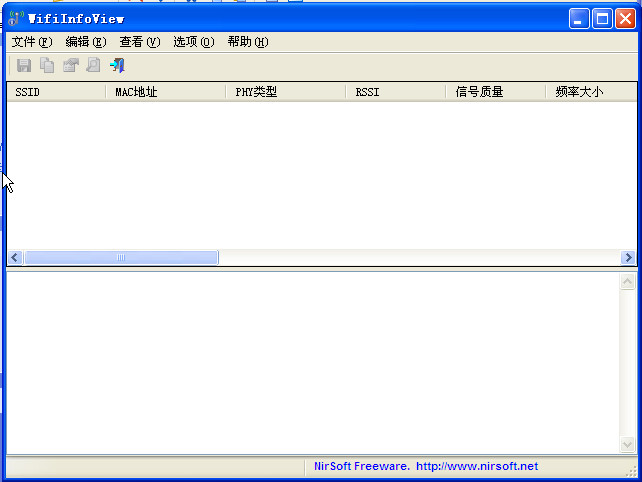
Task: Click the Save selected items toolbar icon
Action: click(x=24, y=66)
